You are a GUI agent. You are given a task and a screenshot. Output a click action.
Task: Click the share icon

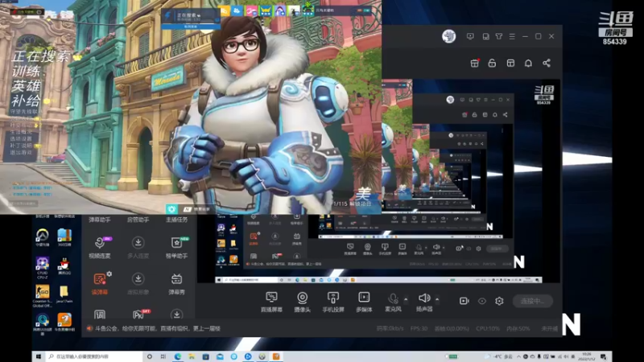[547, 63]
